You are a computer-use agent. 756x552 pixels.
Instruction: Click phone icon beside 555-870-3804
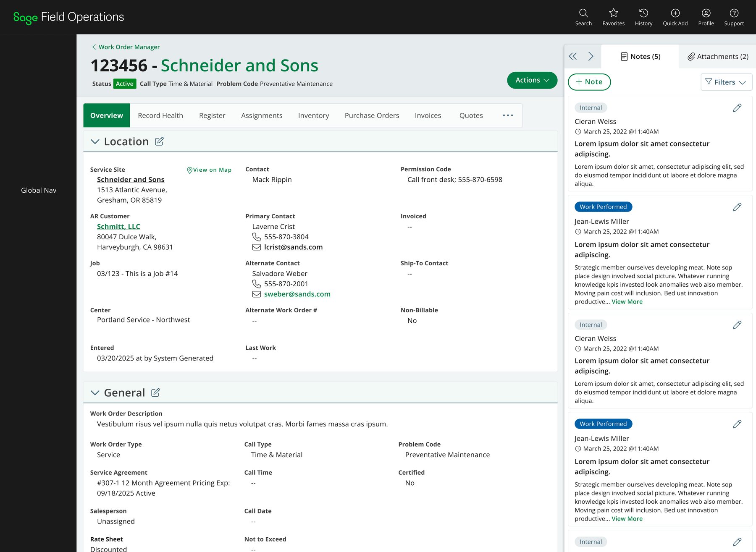coord(256,237)
